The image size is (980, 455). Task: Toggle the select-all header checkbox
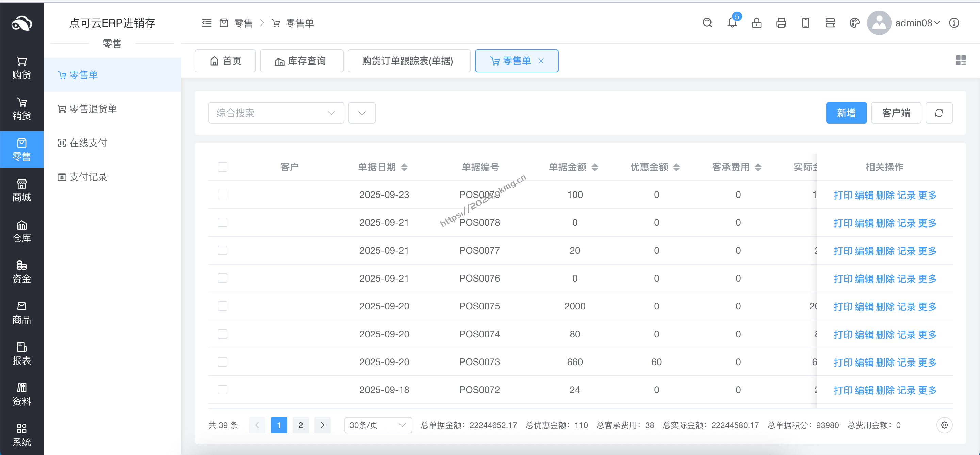tap(223, 167)
